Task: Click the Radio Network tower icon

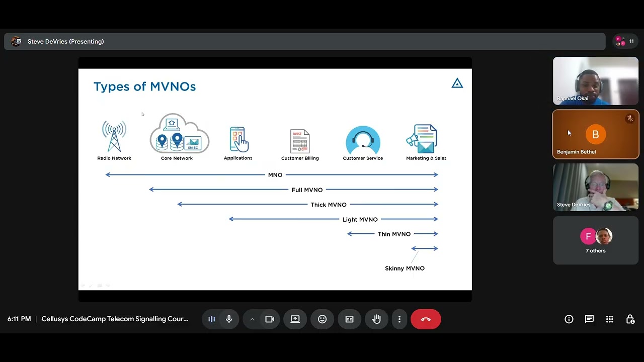Action: (114, 136)
